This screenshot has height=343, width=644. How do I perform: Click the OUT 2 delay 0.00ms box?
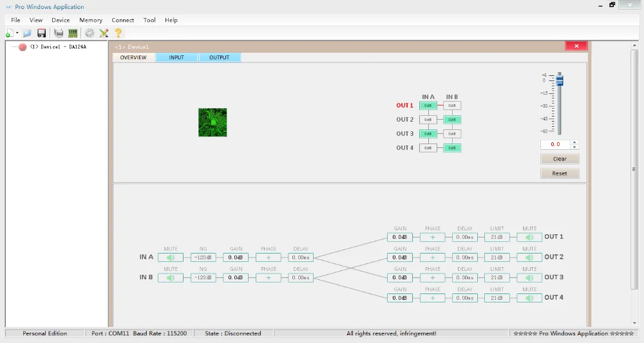point(465,257)
